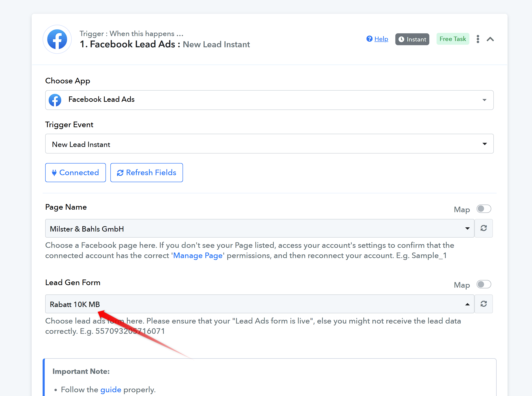The height and width of the screenshot is (396, 532).
Task: Open the Help link
Action: tap(381, 39)
